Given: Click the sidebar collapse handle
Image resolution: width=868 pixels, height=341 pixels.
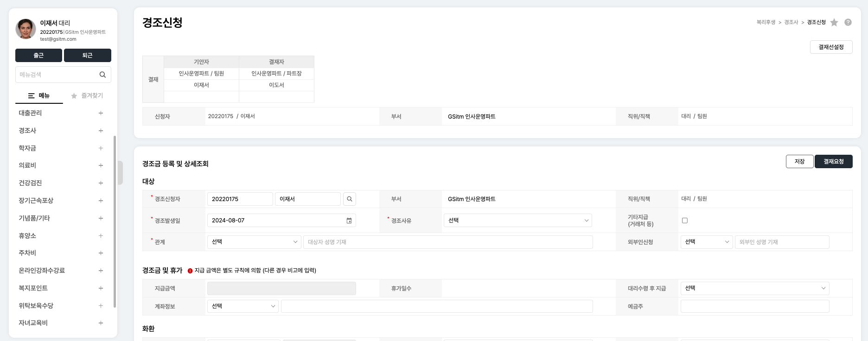Looking at the screenshot, I should pos(121,172).
